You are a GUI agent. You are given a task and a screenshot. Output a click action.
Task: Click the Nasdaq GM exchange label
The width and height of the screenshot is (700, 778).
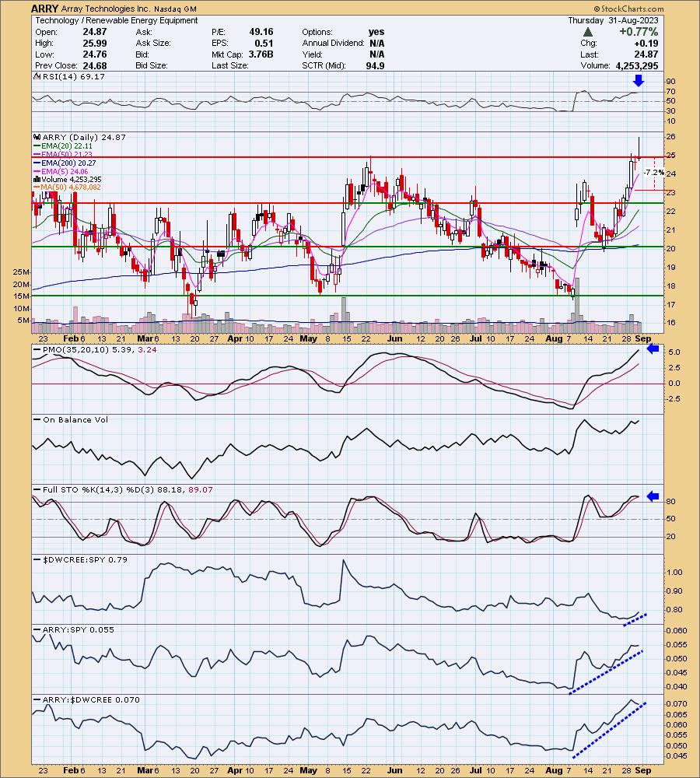point(175,9)
